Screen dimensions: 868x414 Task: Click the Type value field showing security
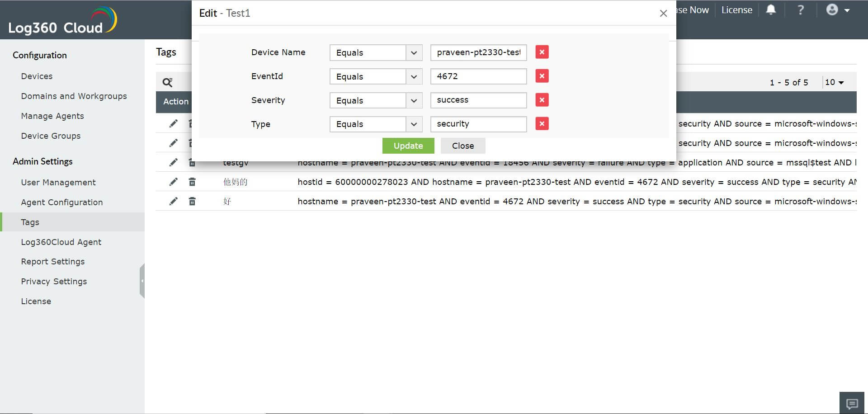click(478, 124)
